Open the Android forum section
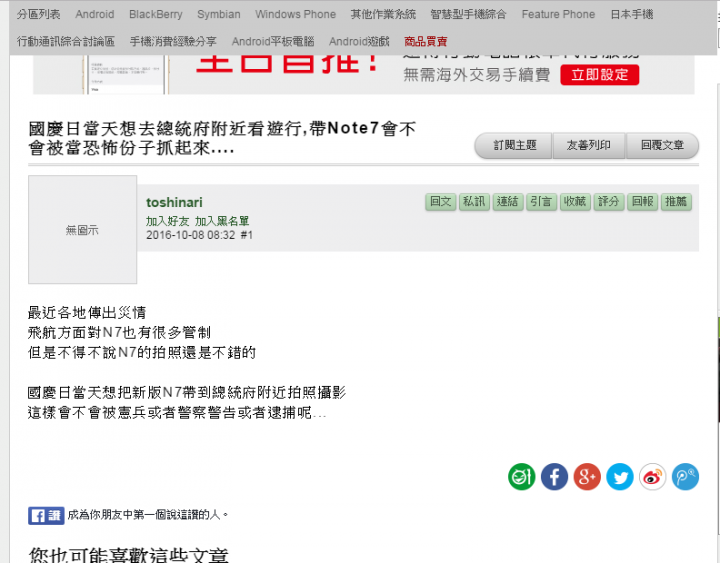720x563 pixels. (95, 14)
